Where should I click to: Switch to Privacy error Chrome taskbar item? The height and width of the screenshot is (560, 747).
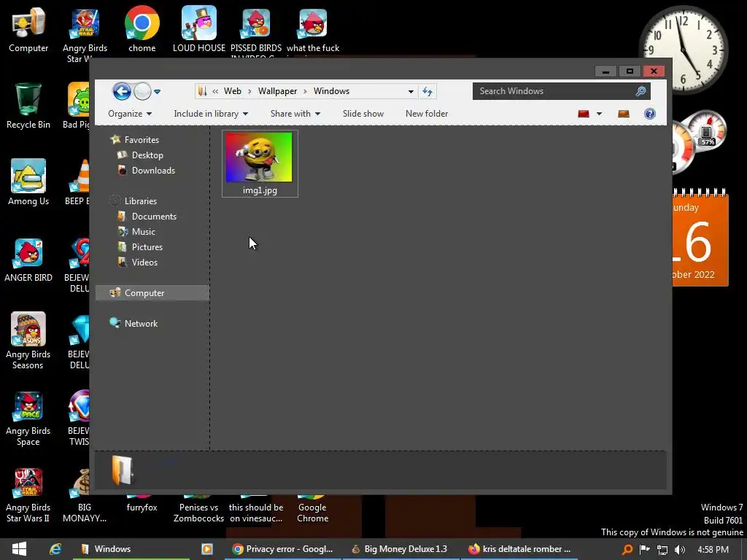[283, 549]
